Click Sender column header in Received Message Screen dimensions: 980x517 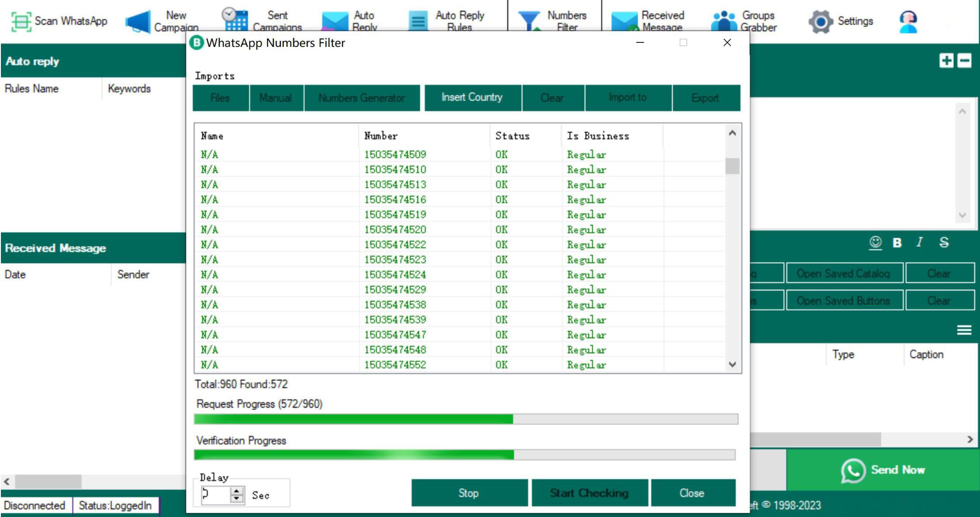(x=149, y=275)
